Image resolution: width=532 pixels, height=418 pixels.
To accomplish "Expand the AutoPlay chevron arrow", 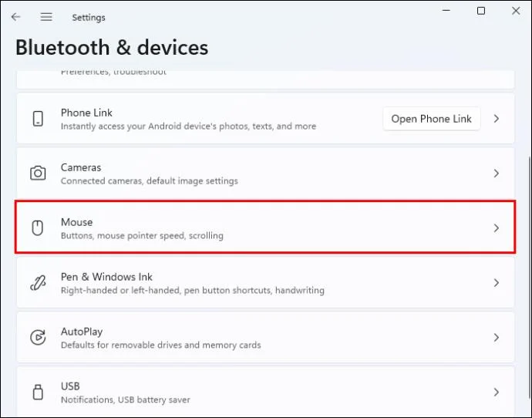I will tap(497, 337).
